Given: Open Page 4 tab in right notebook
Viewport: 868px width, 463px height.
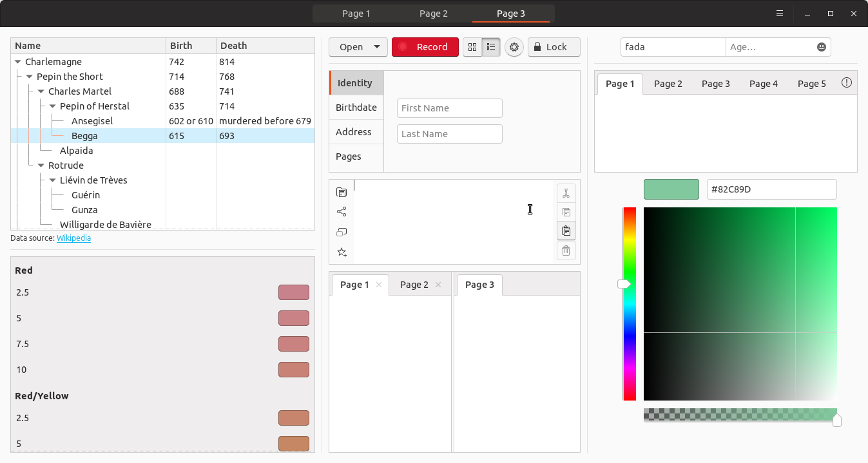Looking at the screenshot, I should (x=763, y=84).
